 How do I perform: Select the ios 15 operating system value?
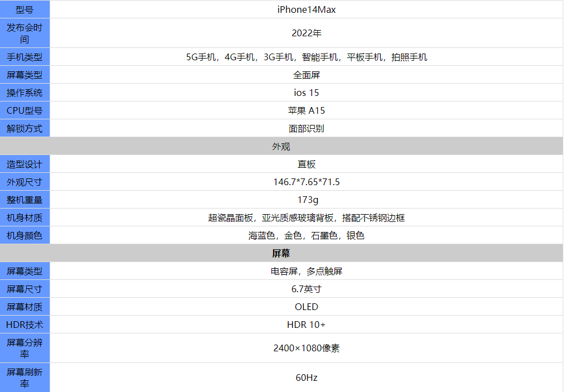pyautogui.click(x=307, y=93)
